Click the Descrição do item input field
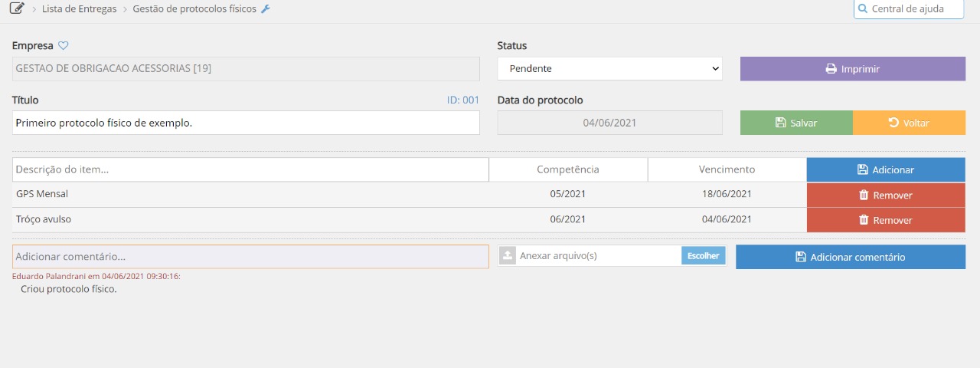 tap(250, 169)
